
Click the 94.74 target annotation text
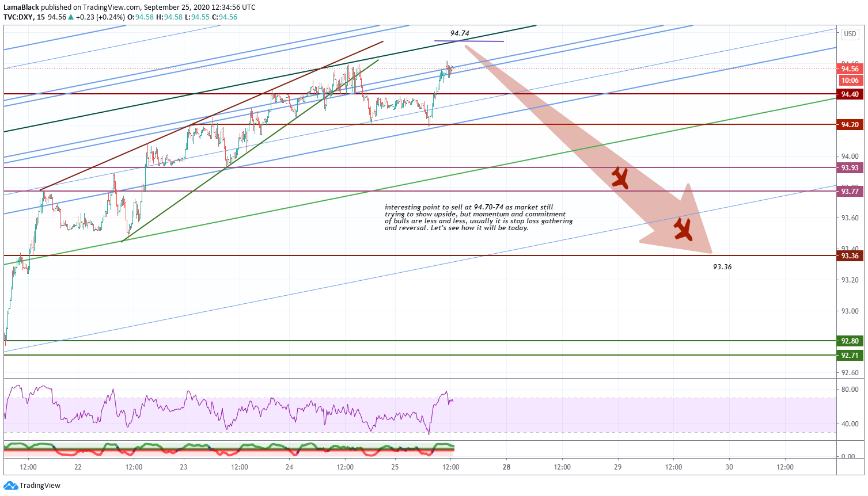460,33
